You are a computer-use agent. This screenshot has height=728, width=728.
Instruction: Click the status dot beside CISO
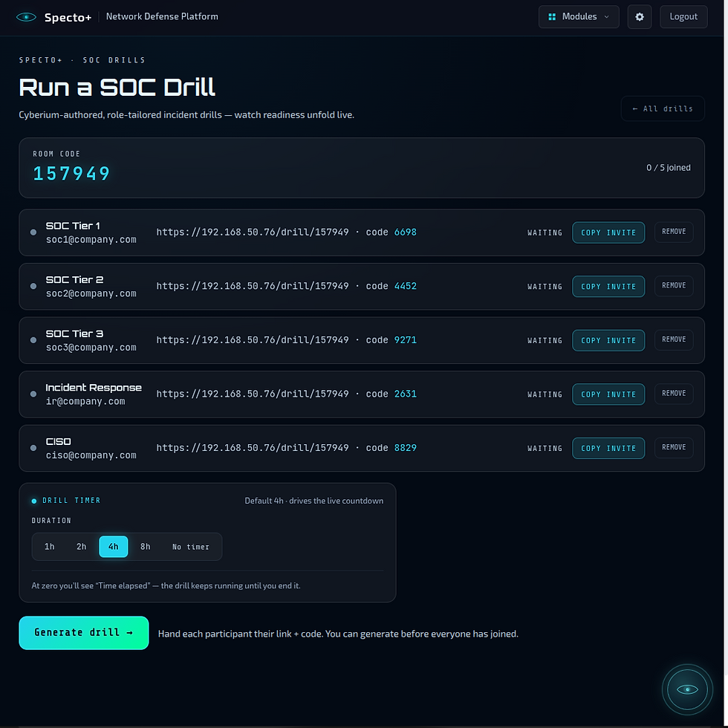(x=33, y=447)
